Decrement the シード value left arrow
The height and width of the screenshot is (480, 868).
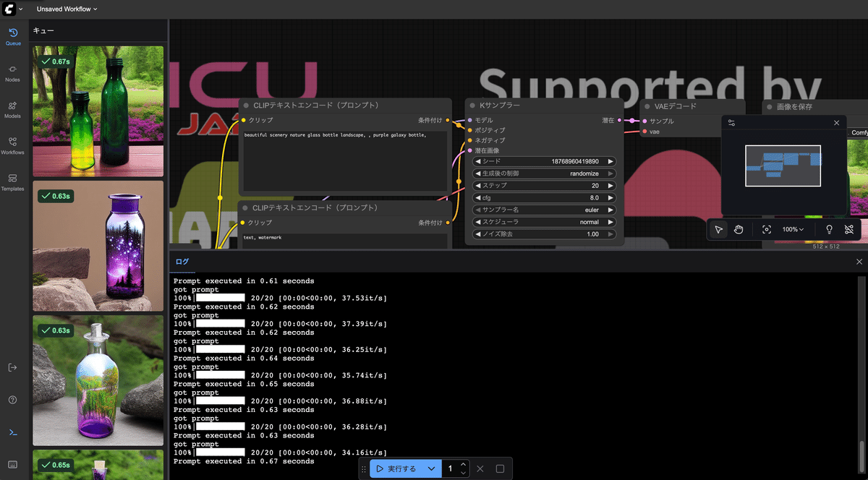[477, 162]
